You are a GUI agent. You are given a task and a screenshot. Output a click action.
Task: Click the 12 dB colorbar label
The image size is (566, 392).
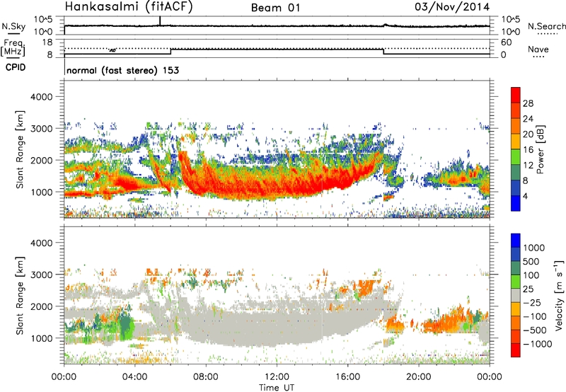tap(528, 166)
